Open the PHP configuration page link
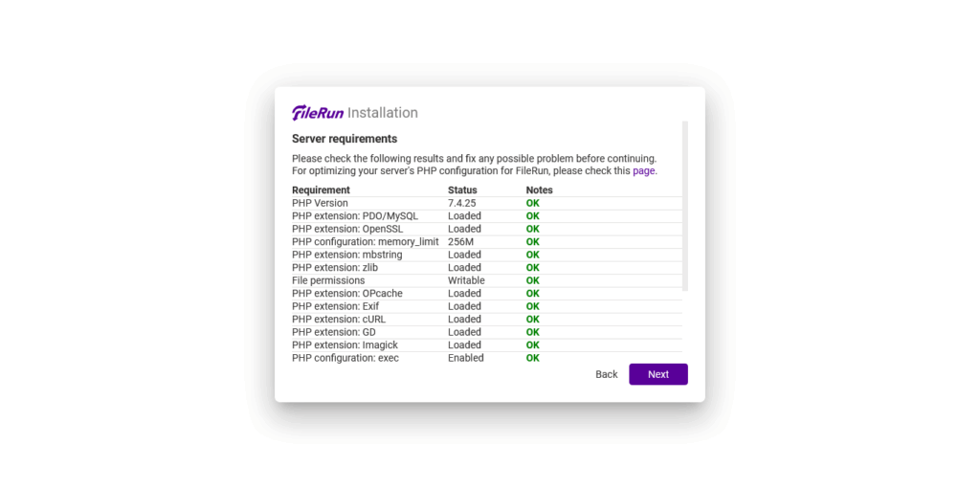The image size is (980, 489). pos(644,170)
